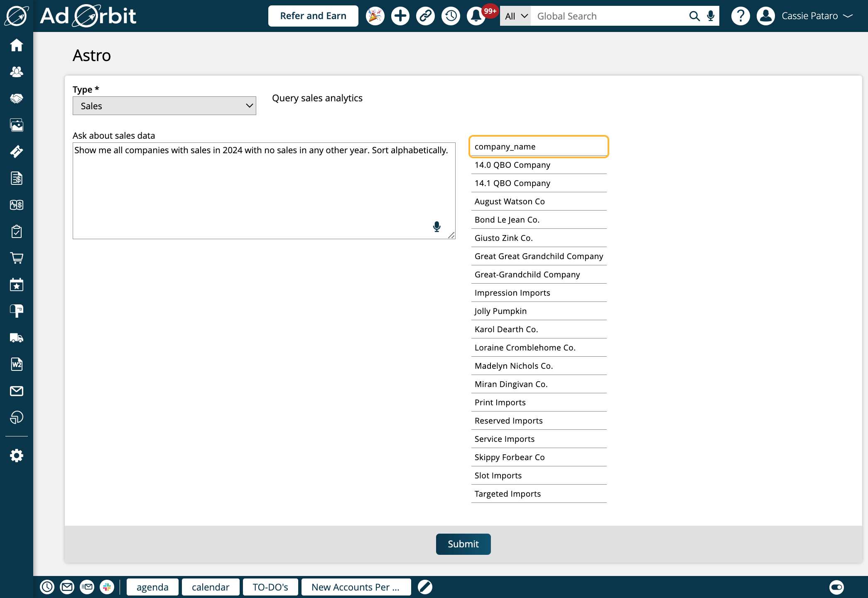Open the agenda tab
This screenshot has width=868, height=598.
click(x=152, y=587)
